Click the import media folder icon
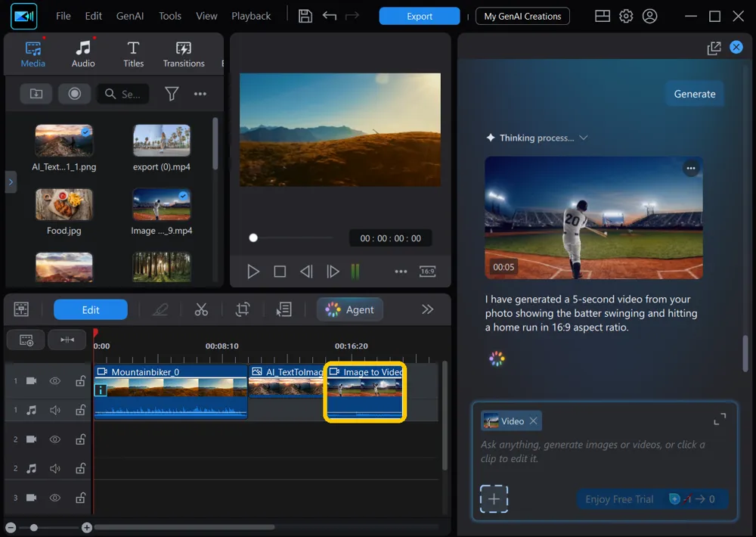The image size is (756, 537). pyautogui.click(x=36, y=94)
